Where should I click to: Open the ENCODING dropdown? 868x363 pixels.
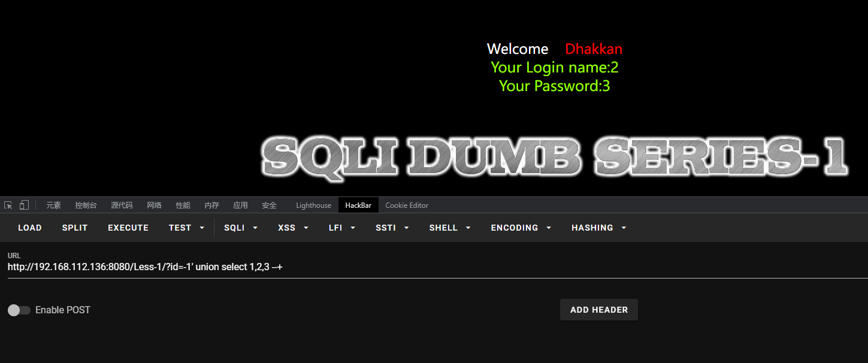pyautogui.click(x=521, y=228)
